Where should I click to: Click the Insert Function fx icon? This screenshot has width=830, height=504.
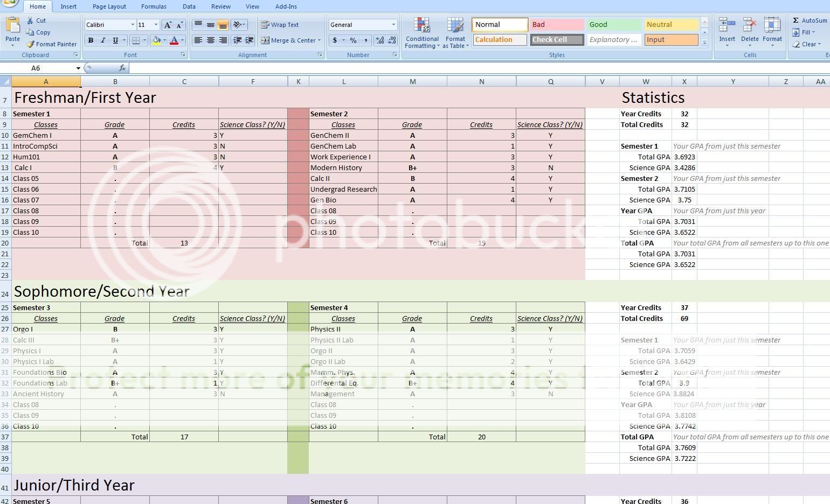(122, 68)
